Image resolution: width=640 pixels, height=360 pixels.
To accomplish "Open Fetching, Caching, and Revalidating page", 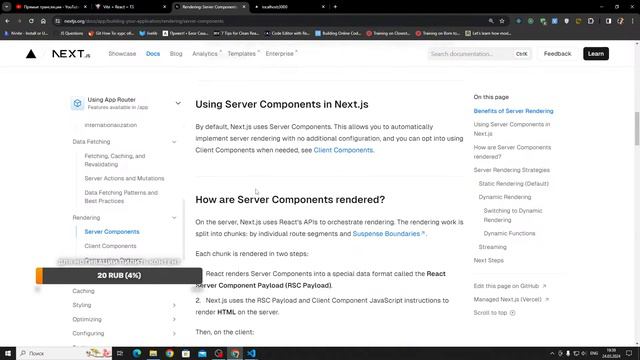I will (x=115, y=160).
